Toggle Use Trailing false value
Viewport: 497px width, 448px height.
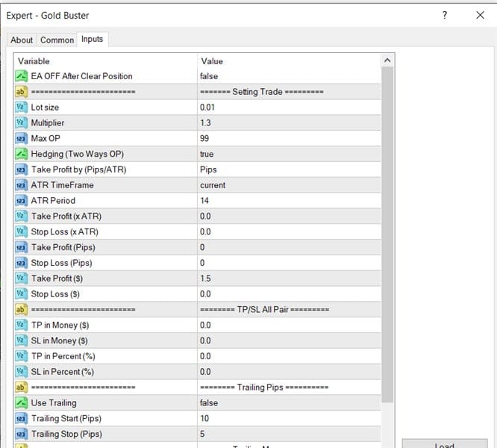(x=289, y=402)
